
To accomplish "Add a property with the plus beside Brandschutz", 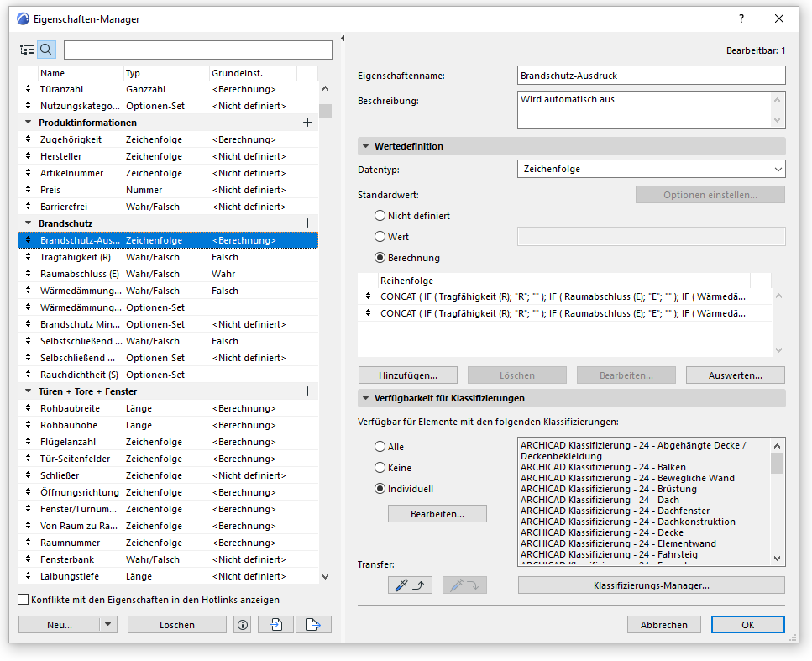I will point(307,223).
